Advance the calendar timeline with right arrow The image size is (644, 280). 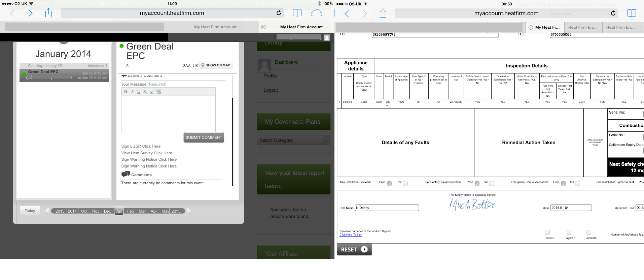pyautogui.click(x=189, y=211)
